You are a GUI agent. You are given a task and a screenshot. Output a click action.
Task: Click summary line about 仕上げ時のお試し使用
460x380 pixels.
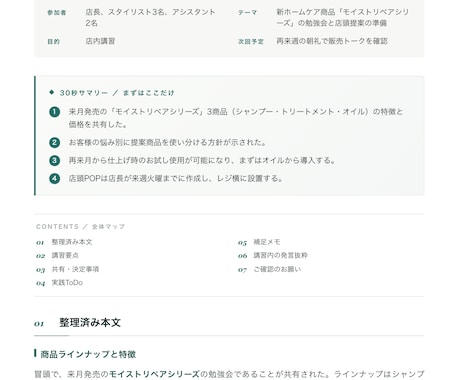pos(202,161)
